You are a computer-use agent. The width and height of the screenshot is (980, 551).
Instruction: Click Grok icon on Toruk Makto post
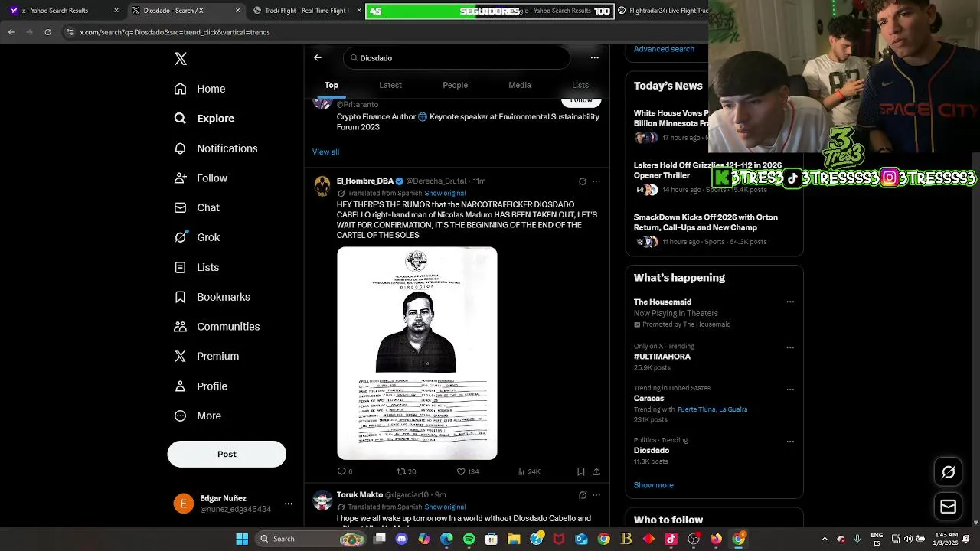[583, 495]
